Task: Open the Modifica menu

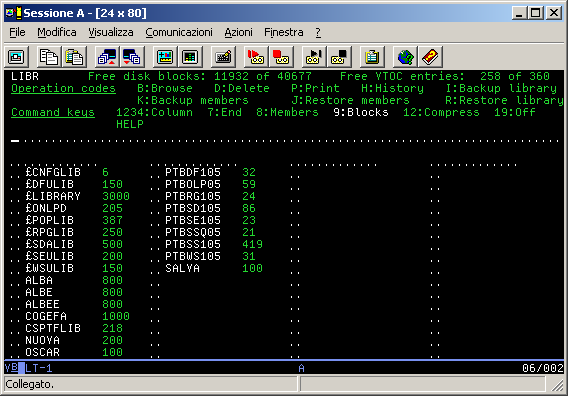Action: 57,32
